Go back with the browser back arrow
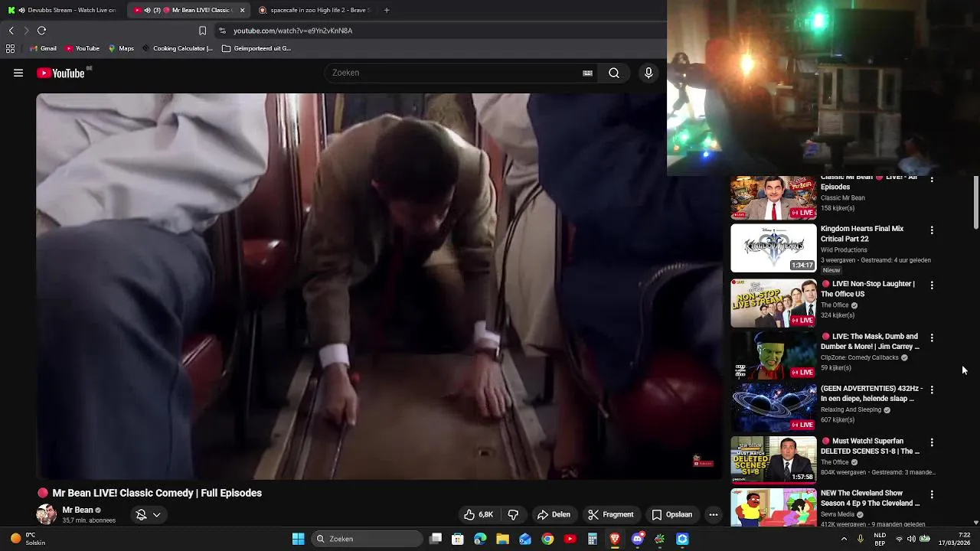 click(x=11, y=31)
